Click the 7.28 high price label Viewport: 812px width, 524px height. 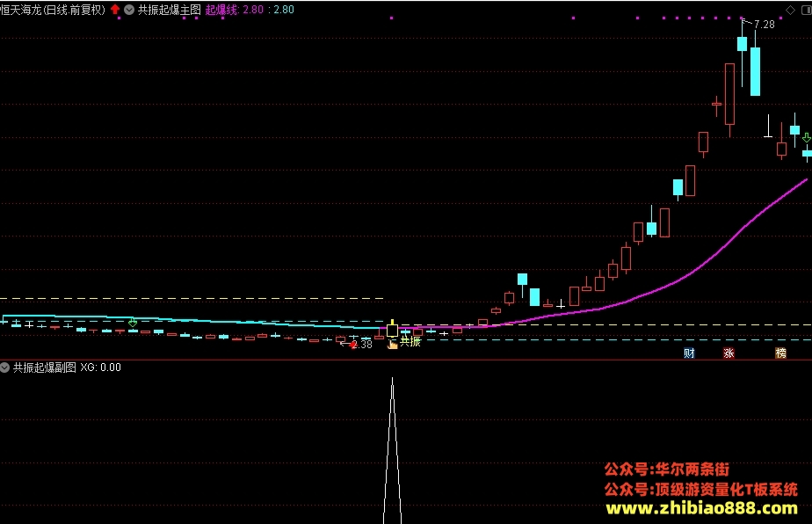765,25
